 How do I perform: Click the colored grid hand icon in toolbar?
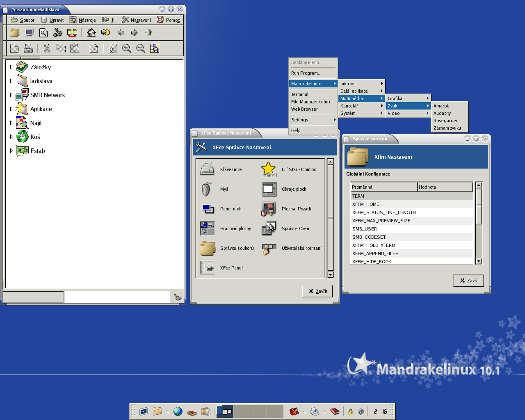155,48
